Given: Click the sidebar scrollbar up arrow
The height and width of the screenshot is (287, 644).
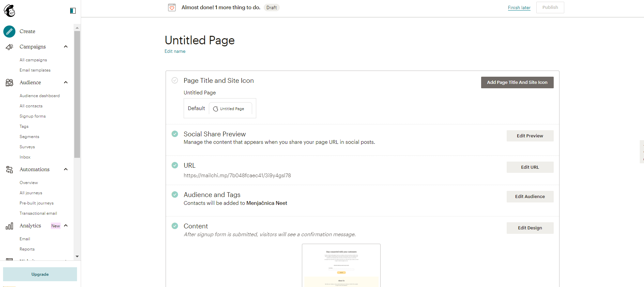Looking at the screenshot, I should click(x=77, y=28).
